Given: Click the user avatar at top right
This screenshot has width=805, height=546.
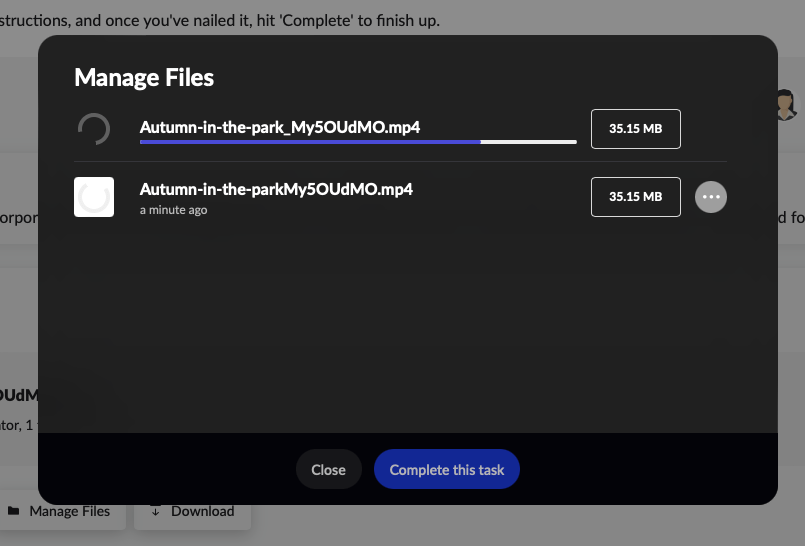Looking at the screenshot, I should tap(787, 105).
